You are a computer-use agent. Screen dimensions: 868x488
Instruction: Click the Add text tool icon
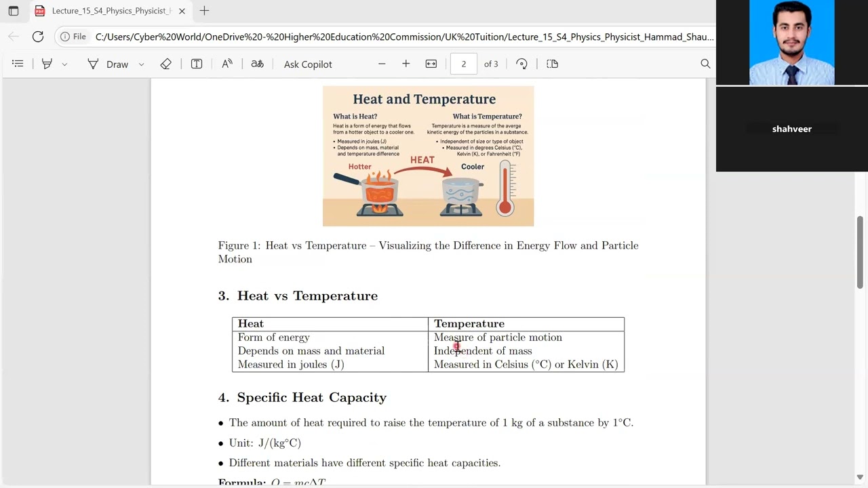197,64
